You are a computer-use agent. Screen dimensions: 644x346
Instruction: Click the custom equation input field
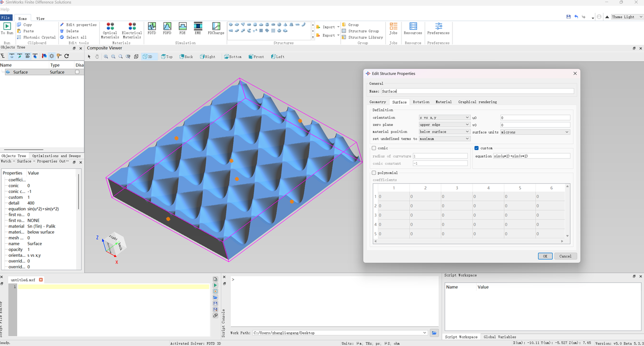click(x=531, y=156)
